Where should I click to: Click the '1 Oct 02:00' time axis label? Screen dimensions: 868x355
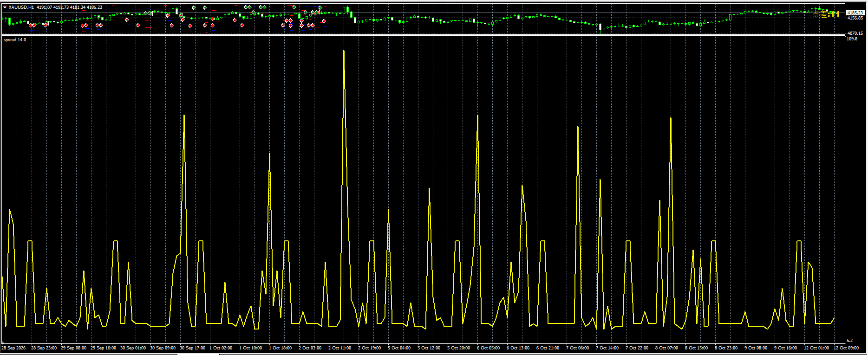(x=221, y=348)
